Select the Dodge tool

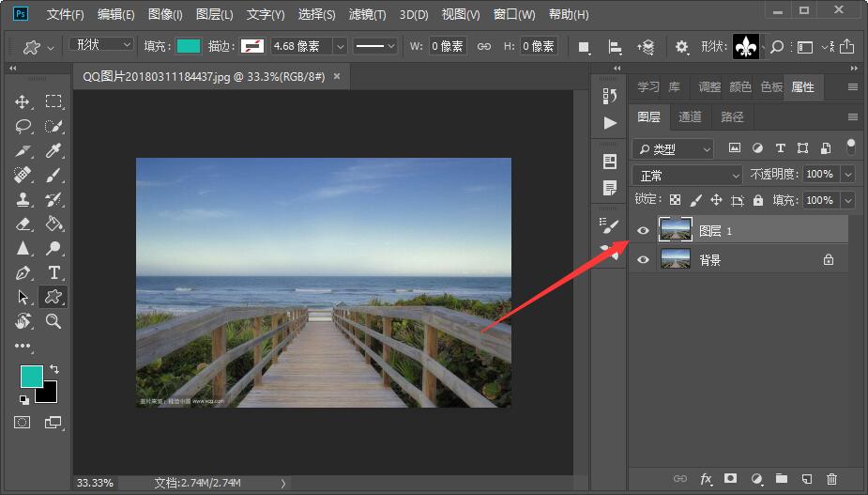tap(53, 248)
